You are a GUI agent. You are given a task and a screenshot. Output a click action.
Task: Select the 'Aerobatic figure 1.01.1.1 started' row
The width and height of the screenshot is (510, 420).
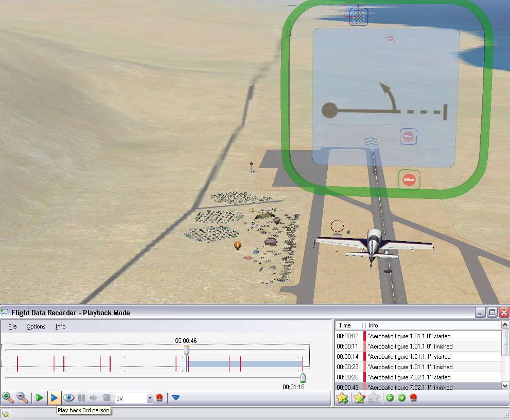pyautogui.click(x=409, y=356)
